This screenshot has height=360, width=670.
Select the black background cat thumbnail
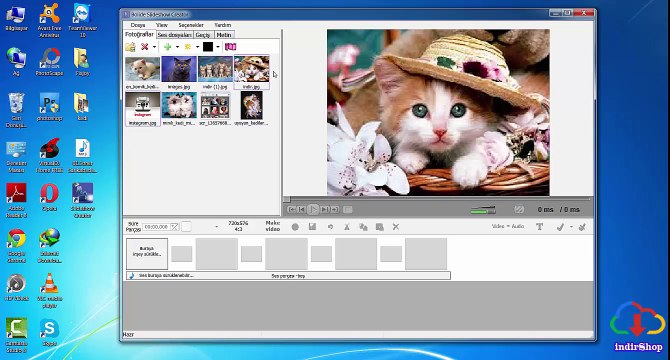(252, 105)
